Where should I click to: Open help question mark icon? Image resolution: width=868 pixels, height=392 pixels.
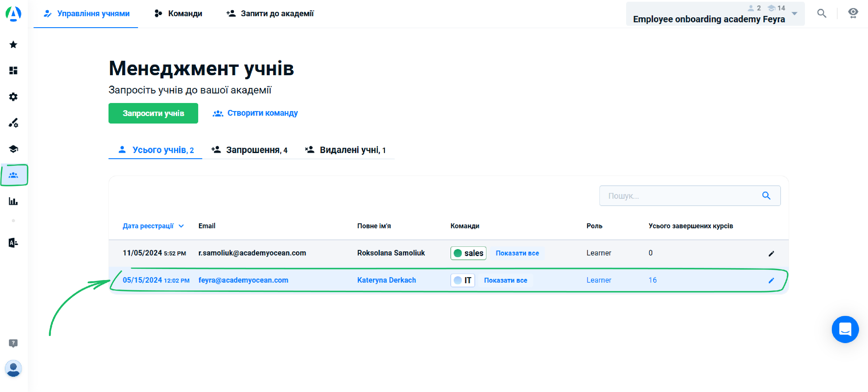pyautogui.click(x=13, y=343)
